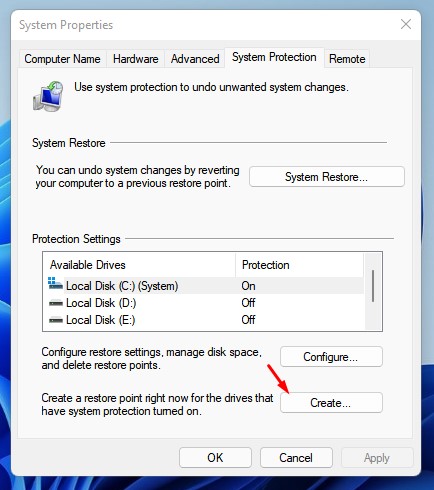Click the System Restore... button
This screenshot has height=490, width=434.
pyautogui.click(x=327, y=177)
